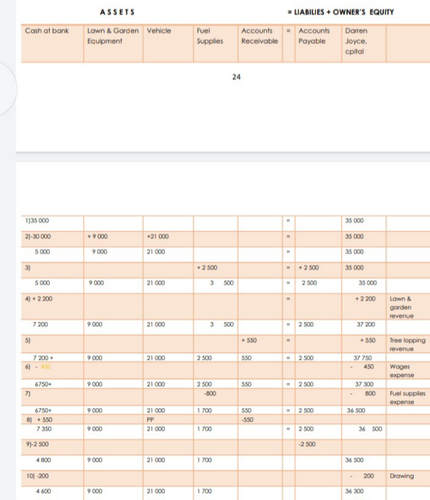Select the yellow highlighted 450 value

[x=45, y=367]
